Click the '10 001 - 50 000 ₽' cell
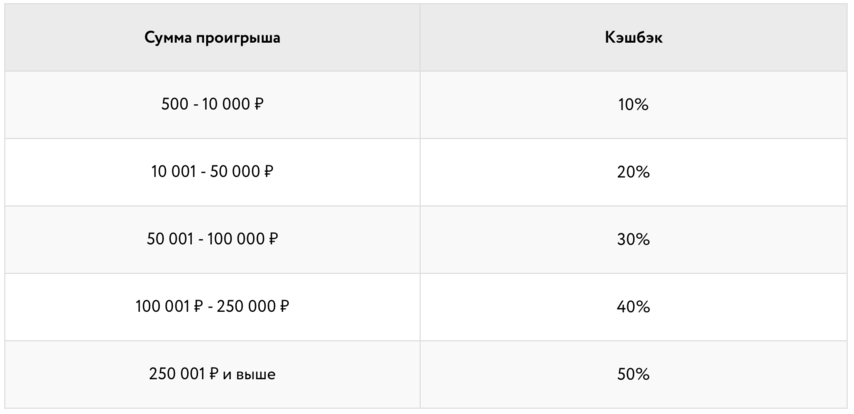 pyautogui.click(x=212, y=172)
